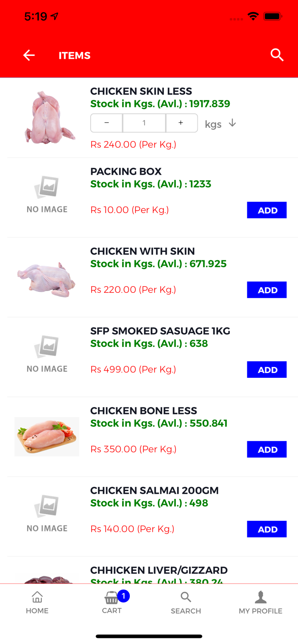Viewport: 298px width, 644px height.
Task: Navigate to Home using the house icon
Action: point(37,602)
